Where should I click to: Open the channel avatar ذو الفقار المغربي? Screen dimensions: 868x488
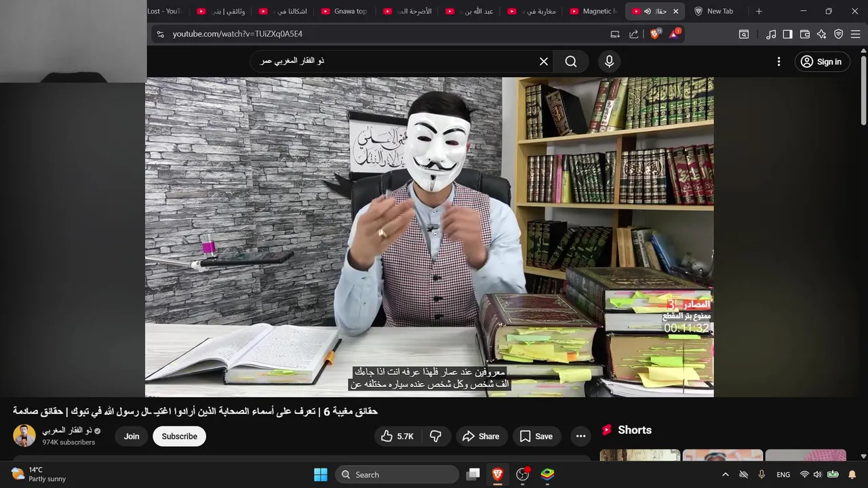pyautogui.click(x=24, y=436)
